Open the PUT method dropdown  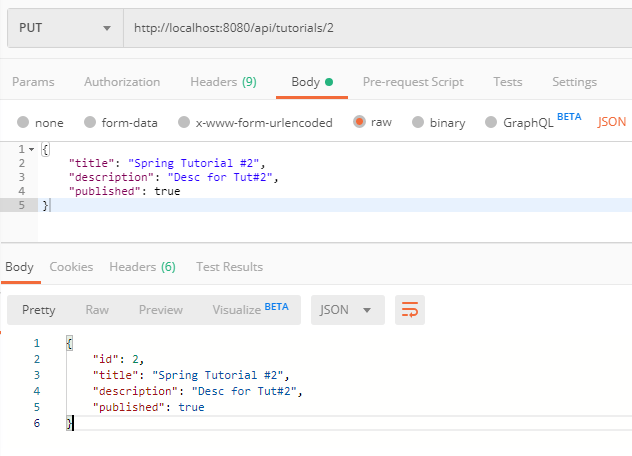tap(65, 28)
